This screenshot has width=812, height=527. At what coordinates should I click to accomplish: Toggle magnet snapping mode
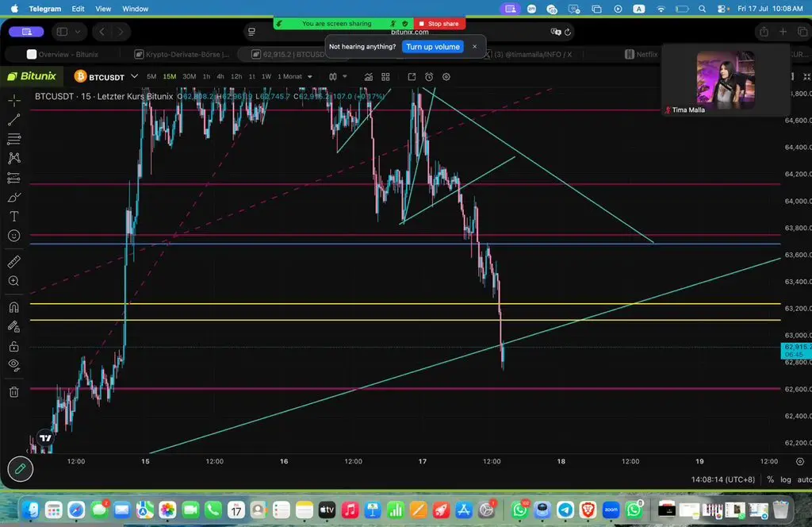(14, 307)
